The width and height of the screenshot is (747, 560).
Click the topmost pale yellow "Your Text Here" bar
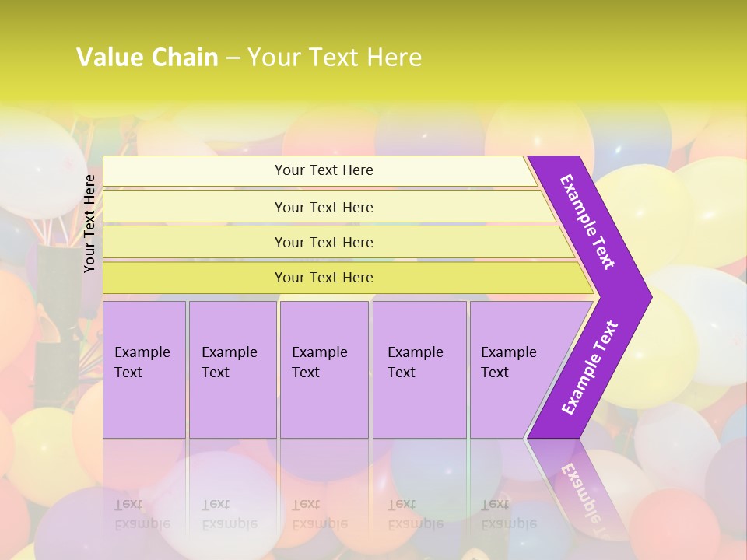click(324, 170)
